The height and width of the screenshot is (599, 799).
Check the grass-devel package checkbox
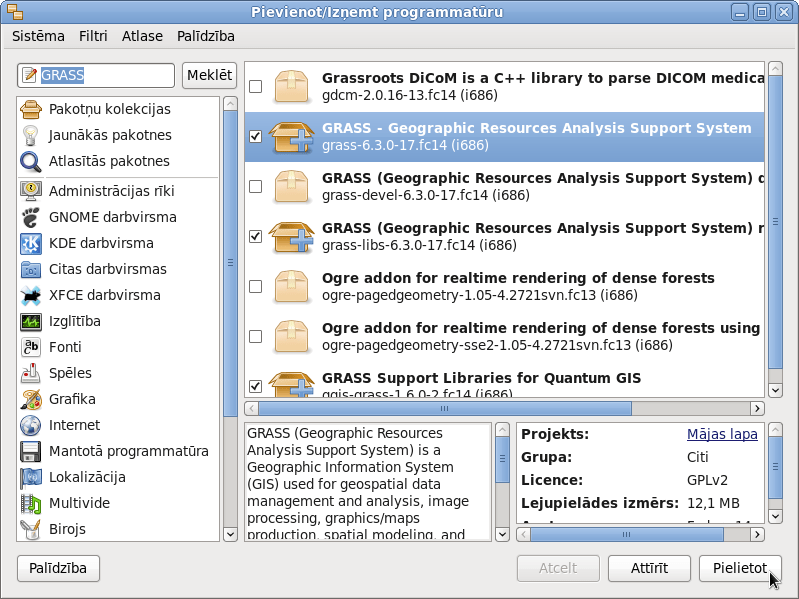coord(255,186)
